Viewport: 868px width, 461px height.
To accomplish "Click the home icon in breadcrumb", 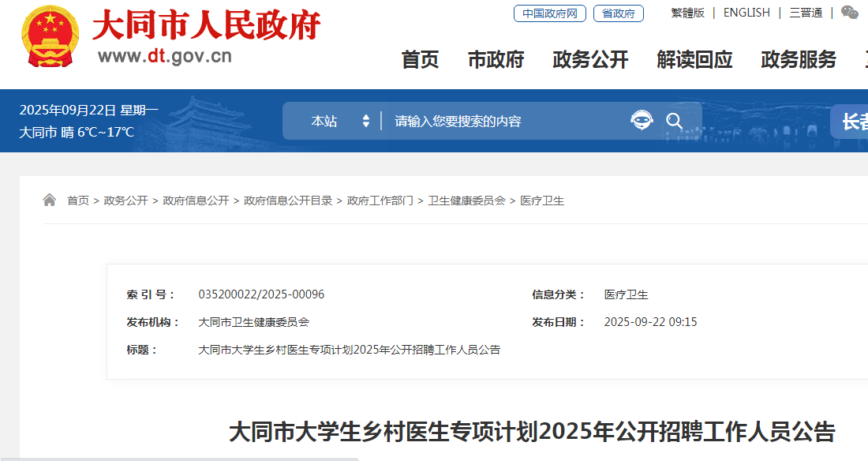I will (50, 201).
